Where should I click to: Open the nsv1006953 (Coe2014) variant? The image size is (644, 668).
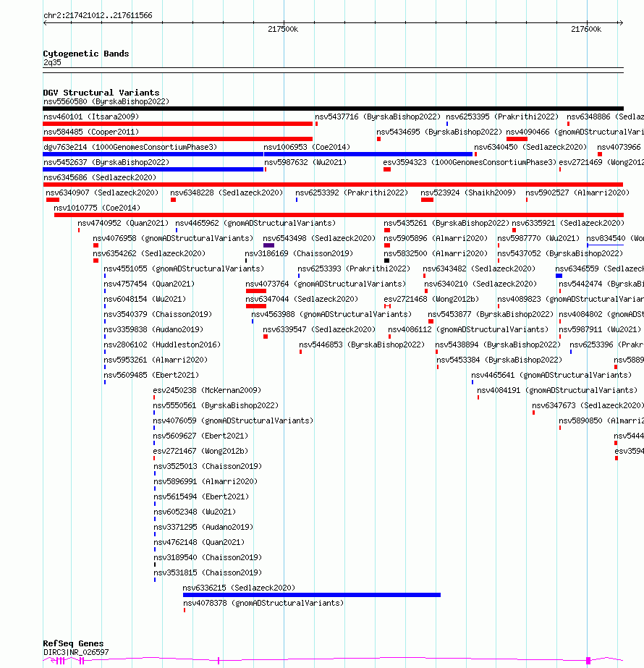coord(307,147)
